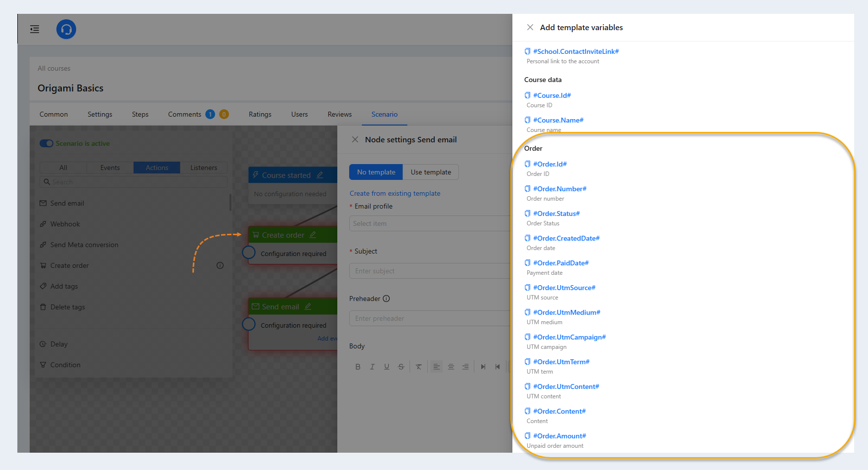Close the Node settings Send email panel
Screen dimensions: 868x470
(355, 139)
